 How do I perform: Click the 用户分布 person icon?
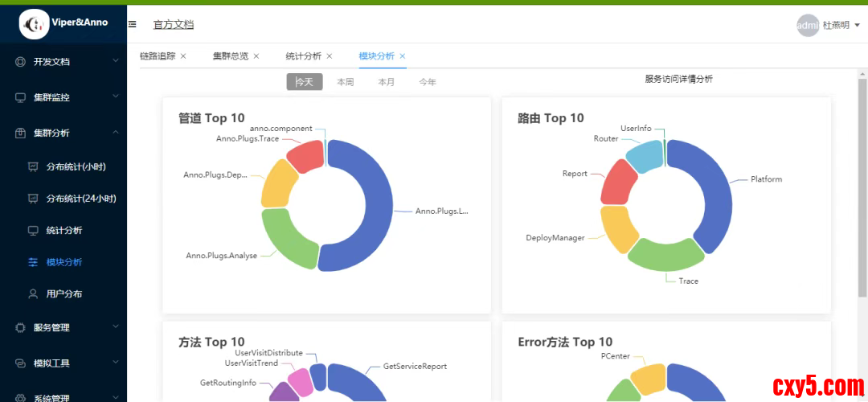tap(33, 294)
